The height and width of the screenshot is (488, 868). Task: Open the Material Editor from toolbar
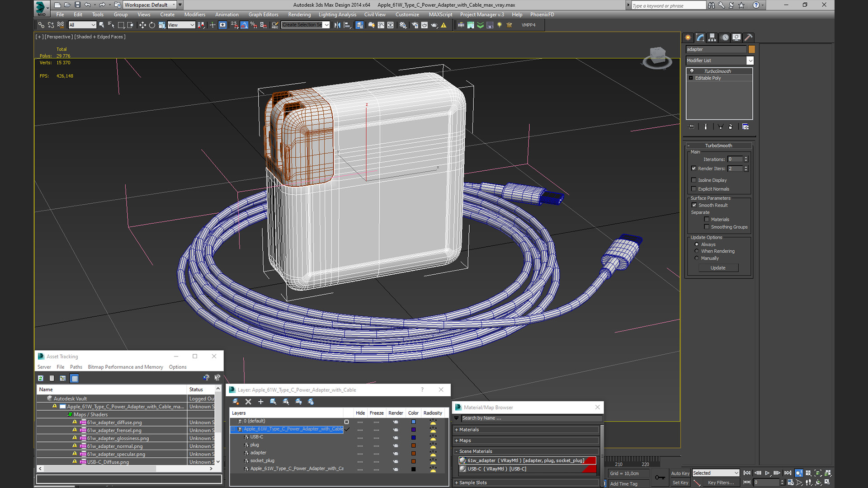(403, 25)
